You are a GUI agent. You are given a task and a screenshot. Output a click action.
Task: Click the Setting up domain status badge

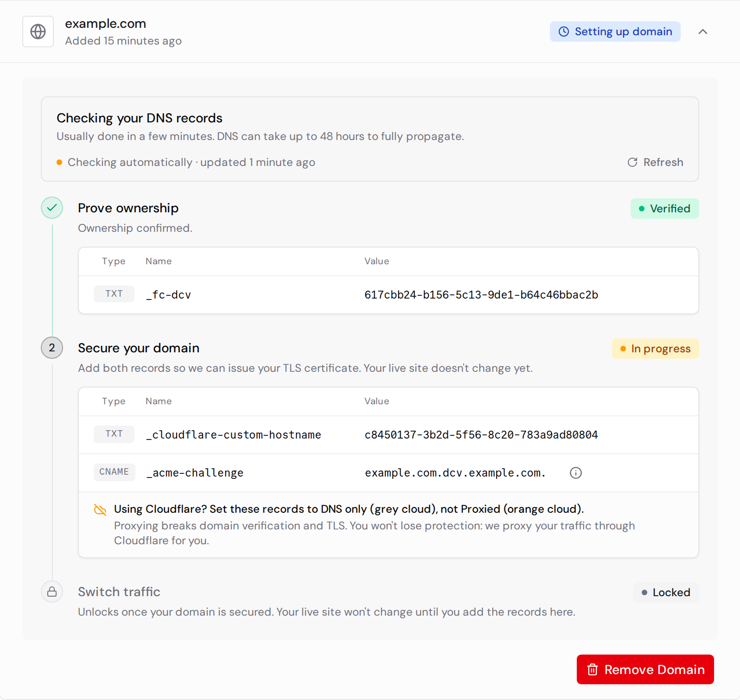[x=615, y=32]
